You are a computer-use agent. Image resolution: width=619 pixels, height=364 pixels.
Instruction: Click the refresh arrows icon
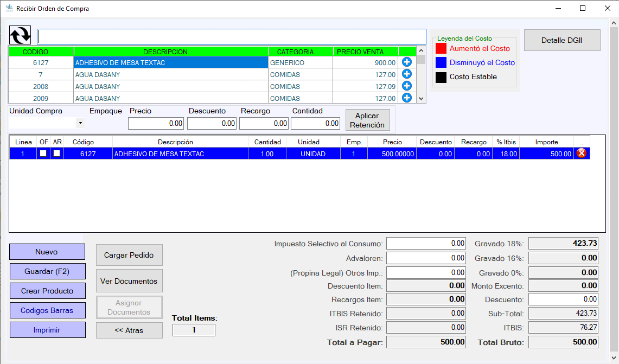pos(20,35)
